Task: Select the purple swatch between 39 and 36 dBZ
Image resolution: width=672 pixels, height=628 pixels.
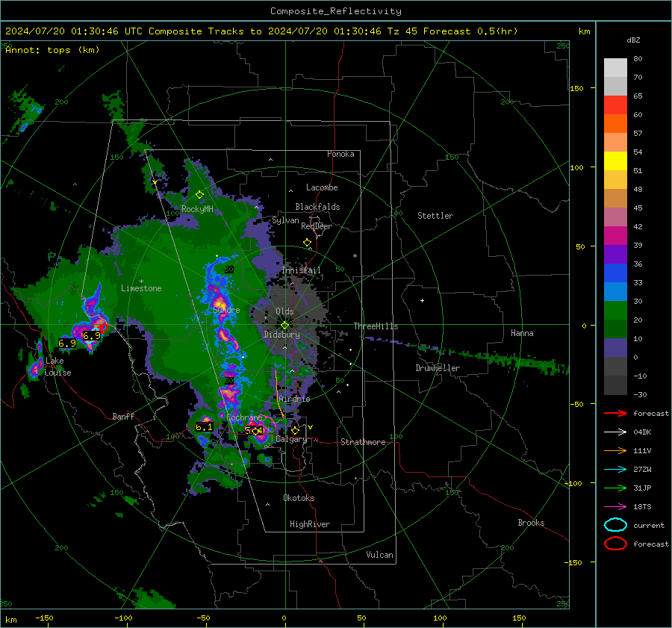Action: [x=615, y=255]
